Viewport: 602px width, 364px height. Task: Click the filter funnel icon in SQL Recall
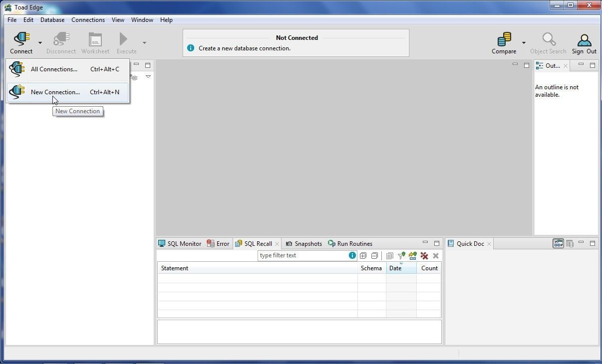(x=401, y=256)
